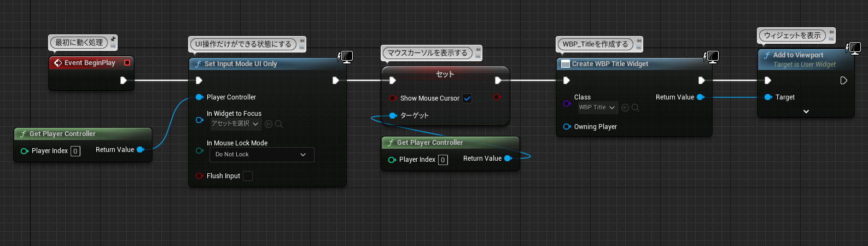Click Player Index value field on left Get Player Controller

point(75,151)
